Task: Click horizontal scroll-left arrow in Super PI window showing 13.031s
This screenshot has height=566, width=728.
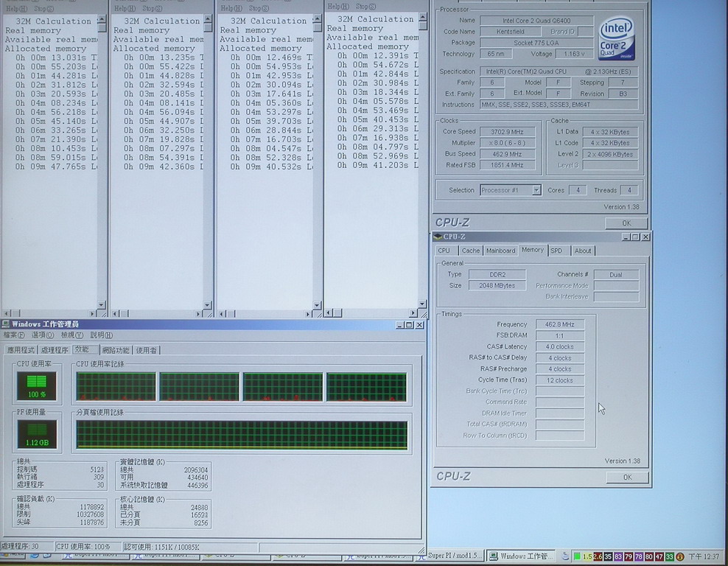Action: click(7, 313)
